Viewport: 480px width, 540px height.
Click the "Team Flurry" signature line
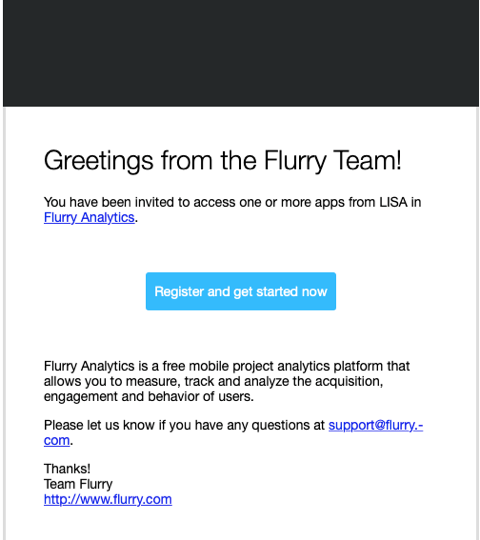coord(78,484)
